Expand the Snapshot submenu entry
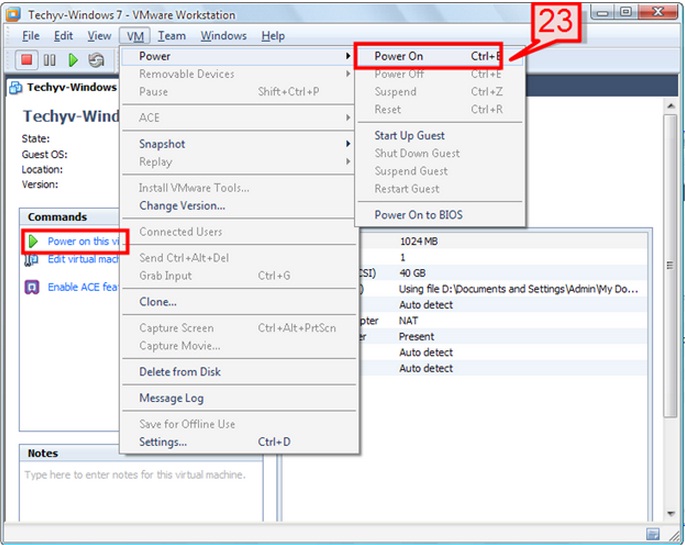 238,144
